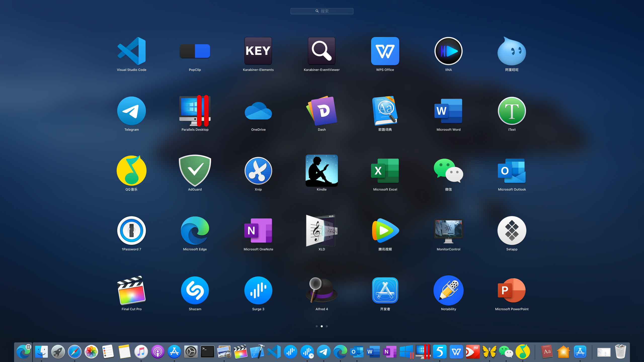Launch Microsoft Word from Launchpad grid

pos(449,111)
